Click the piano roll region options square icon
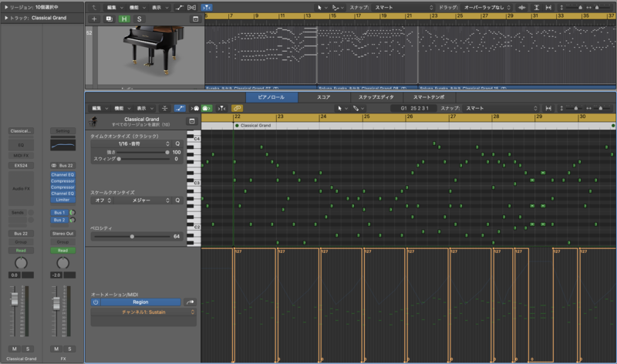 [192, 121]
